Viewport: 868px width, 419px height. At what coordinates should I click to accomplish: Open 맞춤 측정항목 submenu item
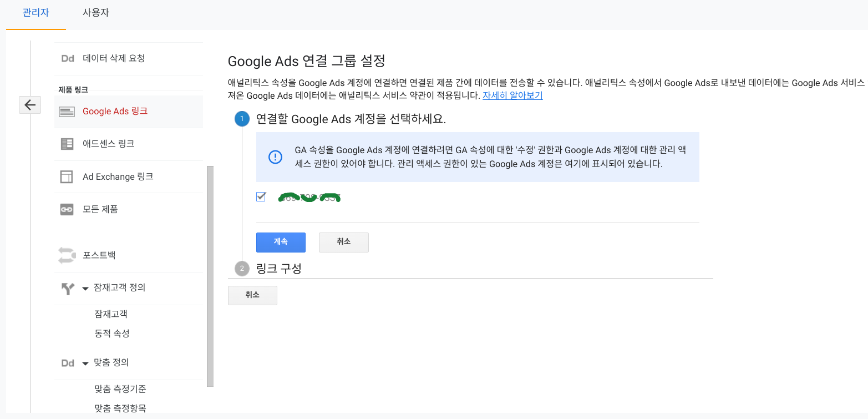tap(120, 408)
